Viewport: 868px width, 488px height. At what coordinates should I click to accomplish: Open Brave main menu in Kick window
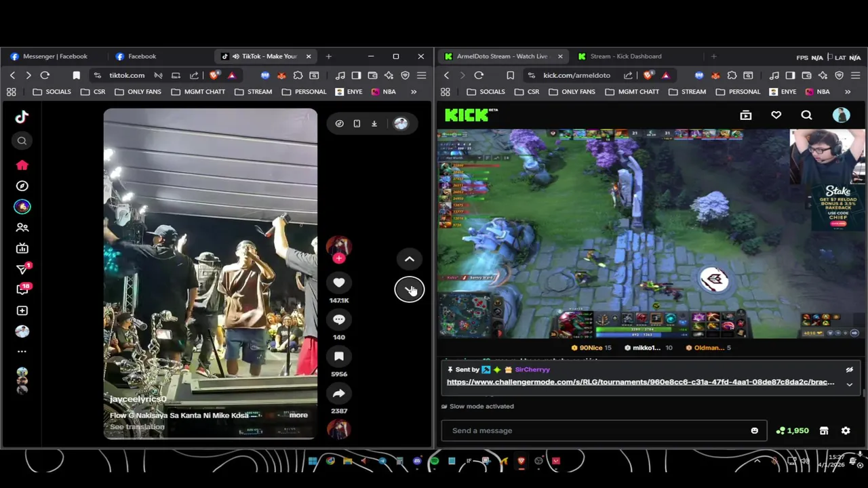[855, 75]
